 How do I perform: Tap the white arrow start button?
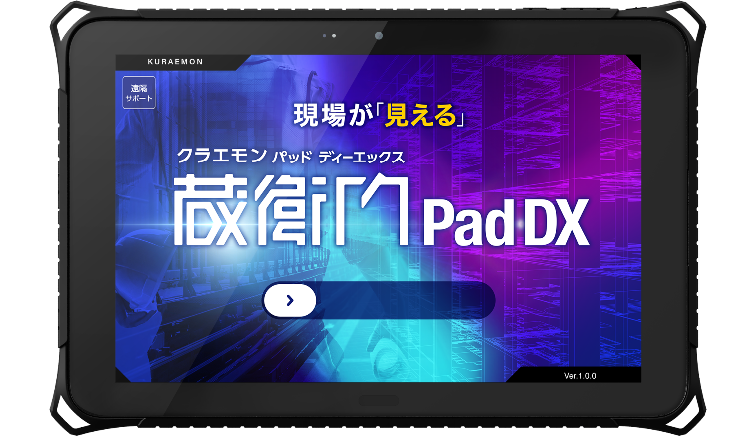(x=289, y=299)
